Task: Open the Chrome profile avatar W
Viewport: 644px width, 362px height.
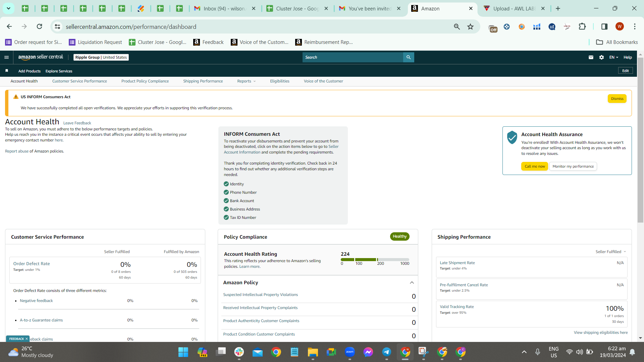Action: (620, 26)
